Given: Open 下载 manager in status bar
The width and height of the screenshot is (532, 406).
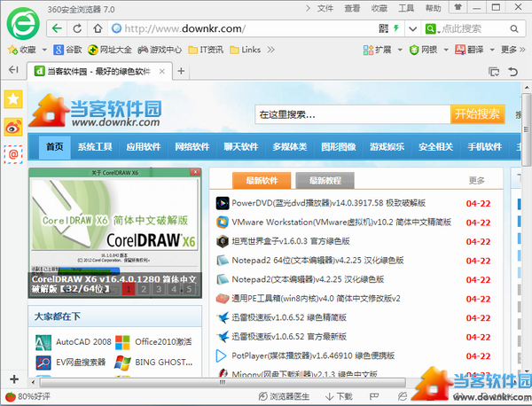Looking at the screenshot, I should click(x=339, y=396).
